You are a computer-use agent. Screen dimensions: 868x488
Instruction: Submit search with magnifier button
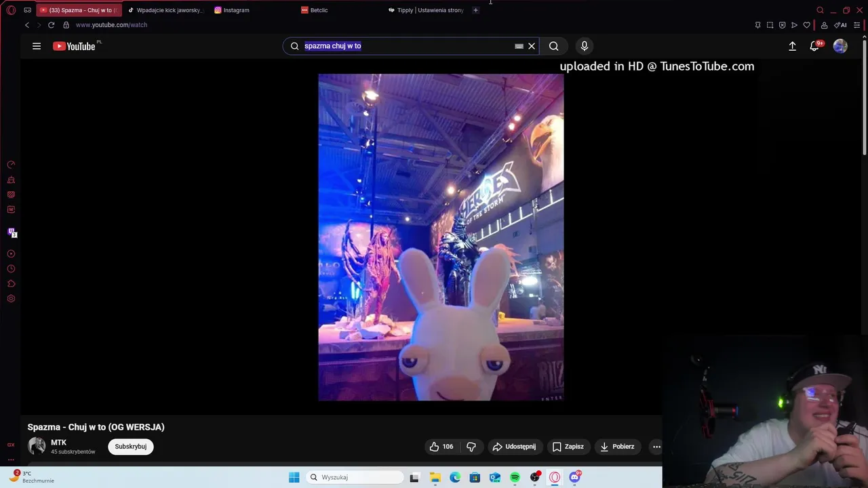click(x=554, y=46)
